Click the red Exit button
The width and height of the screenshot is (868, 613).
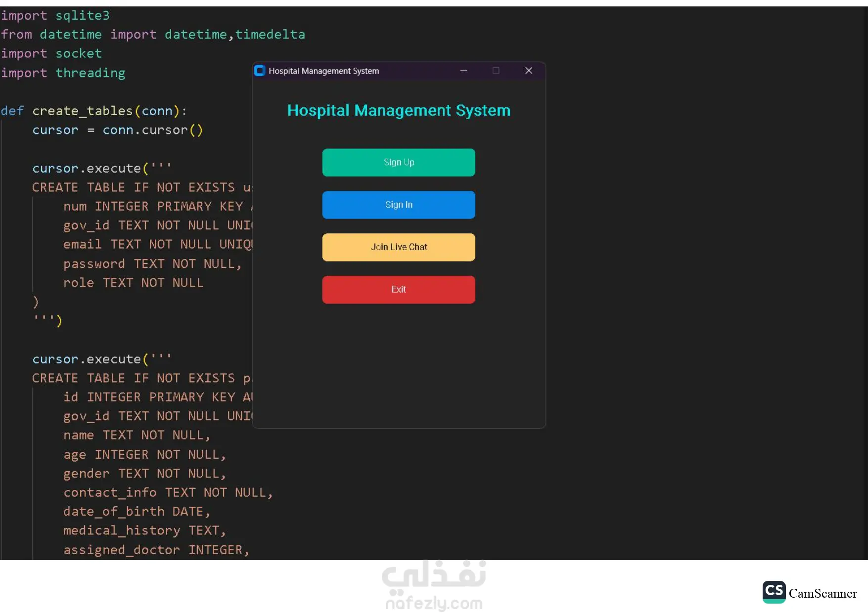point(399,290)
